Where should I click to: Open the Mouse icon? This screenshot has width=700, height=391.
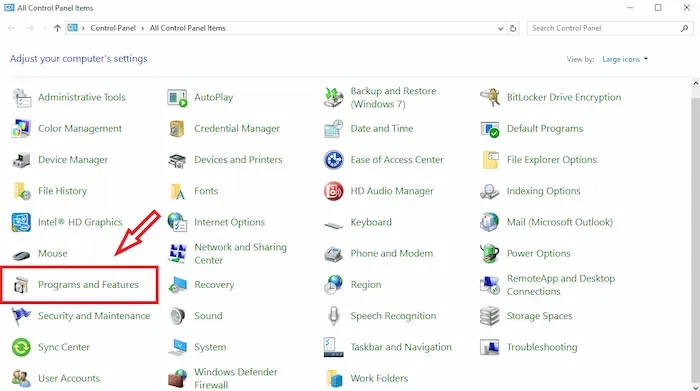pos(21,255)
